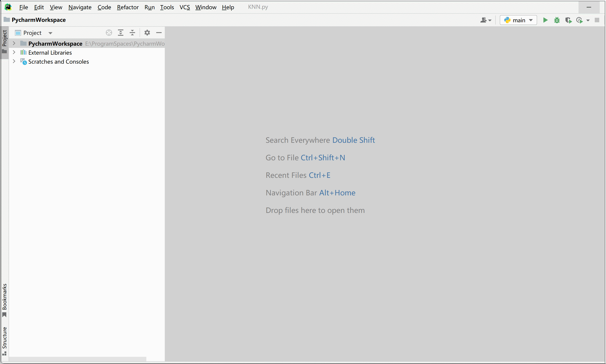Select External Libraries in the tree
Screen dimensions: 606x364
(50, 52)
